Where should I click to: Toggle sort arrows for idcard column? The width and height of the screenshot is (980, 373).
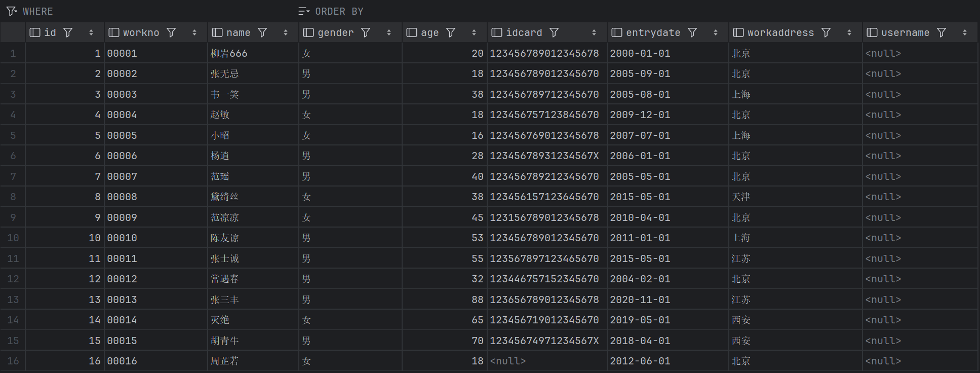click(594, 32)
